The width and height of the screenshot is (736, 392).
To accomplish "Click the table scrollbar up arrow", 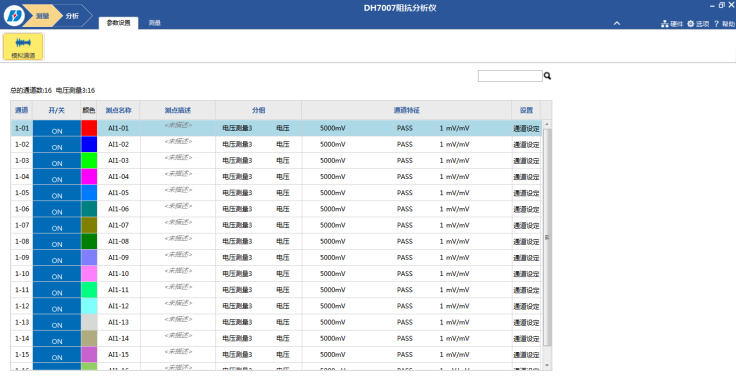I will [546, 124].
